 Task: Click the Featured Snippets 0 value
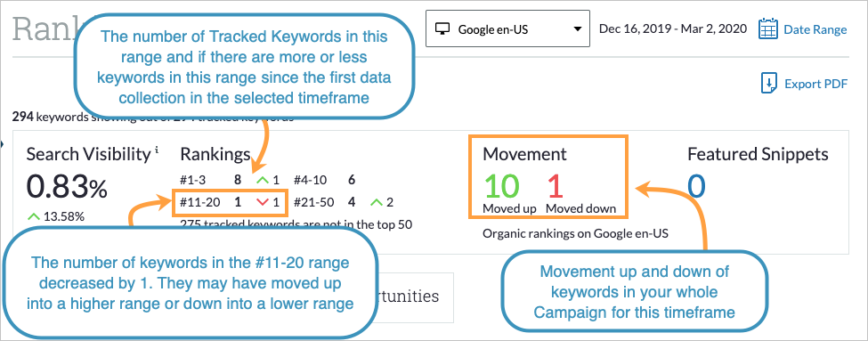(x=697, y=185)
